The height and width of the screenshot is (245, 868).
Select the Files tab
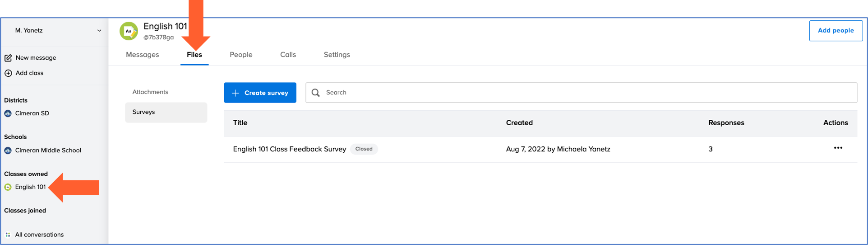click(194, 55)
